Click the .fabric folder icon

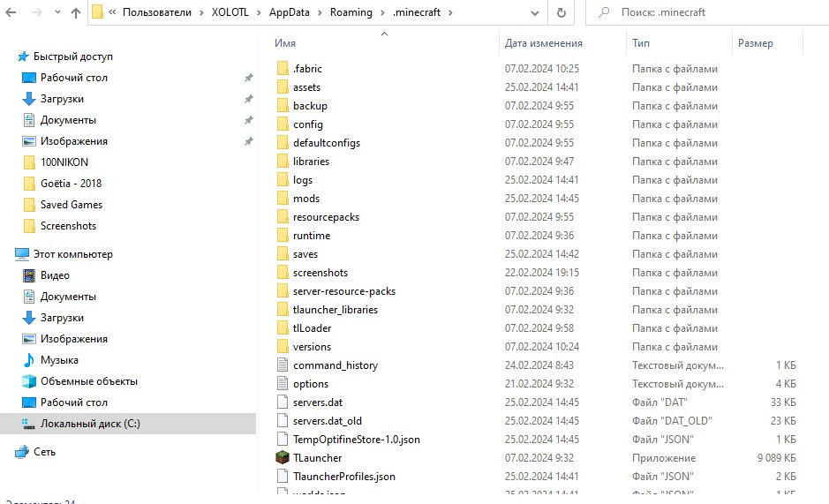point(283,69)
